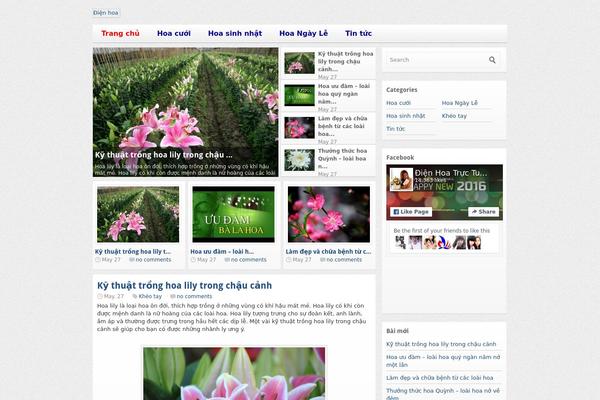
Task: Open Bài mới link Làm đẹp và chữa bệnh
Action: click(440, 378)
